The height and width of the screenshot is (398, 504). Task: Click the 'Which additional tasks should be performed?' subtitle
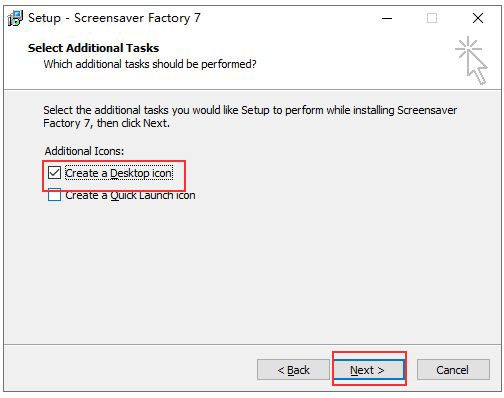150,64
